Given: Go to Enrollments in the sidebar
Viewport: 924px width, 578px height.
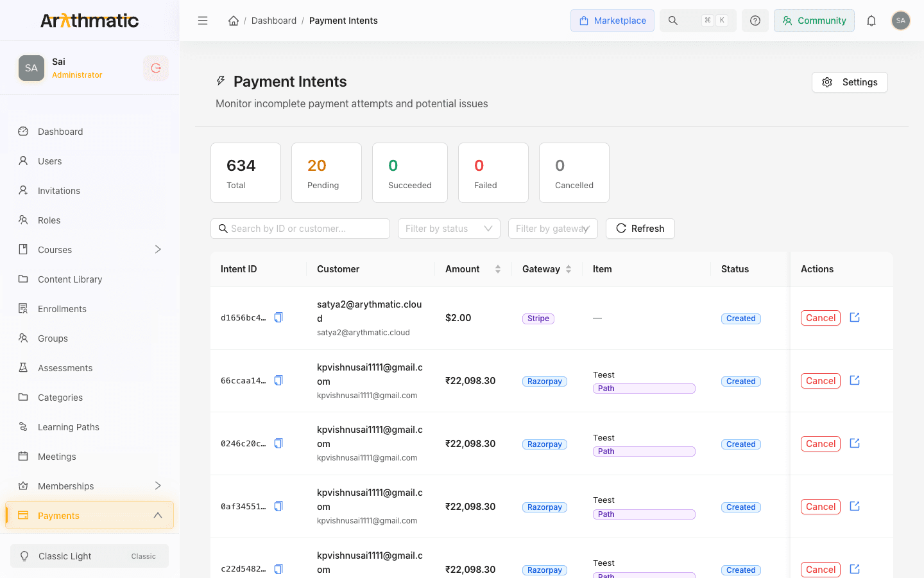Looking at the screenshot, I should tap(90, 309).
